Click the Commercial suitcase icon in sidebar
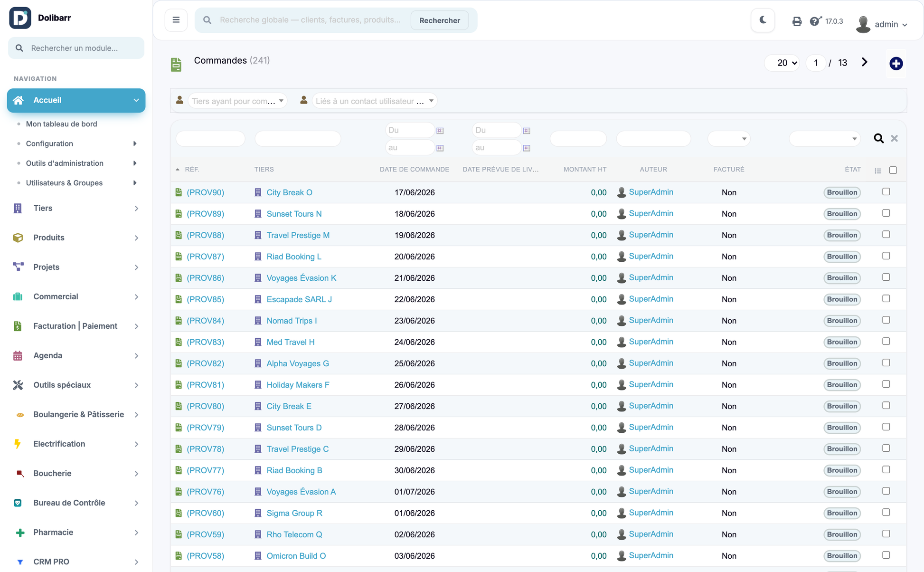This screenshot has height=572, width=924. click(x=18, y=296)
